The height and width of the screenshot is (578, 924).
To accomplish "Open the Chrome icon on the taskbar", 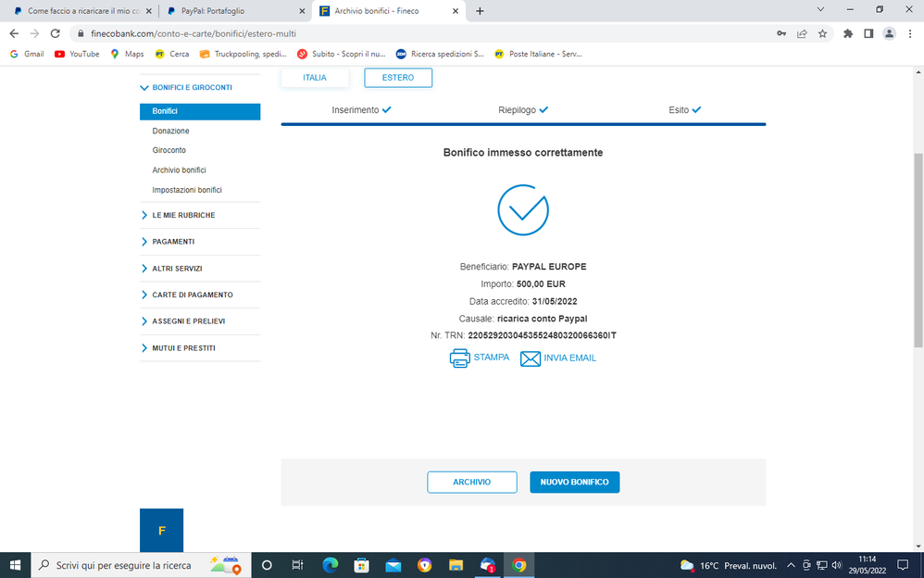I will 519,565.
